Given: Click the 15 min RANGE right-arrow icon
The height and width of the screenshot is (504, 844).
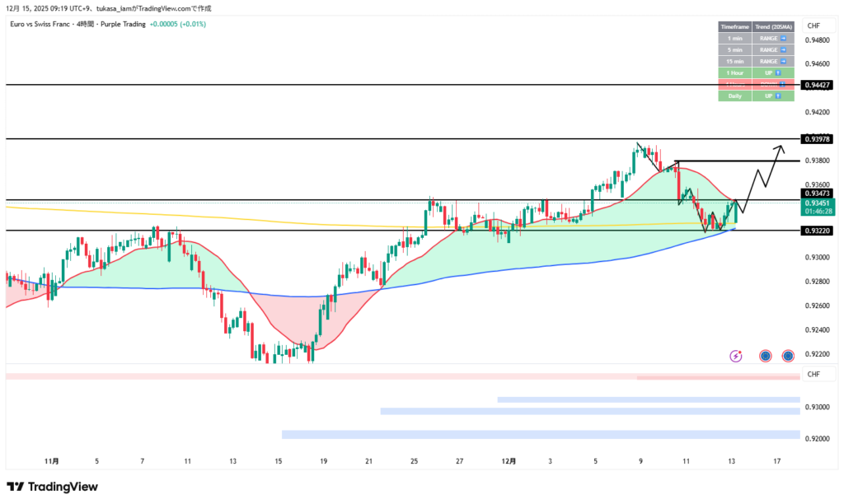Looking at the screenshot, I should pyautogui.click(x=784, y=62).
